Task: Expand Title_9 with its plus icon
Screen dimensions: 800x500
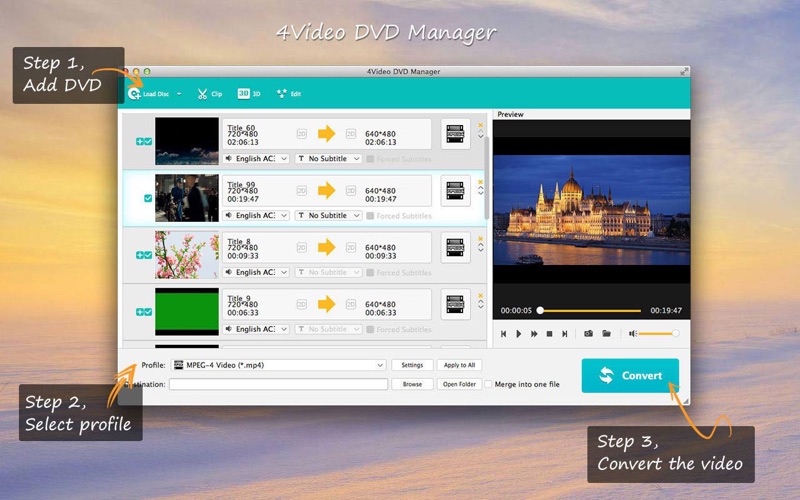Action: [x=139, y=312]
